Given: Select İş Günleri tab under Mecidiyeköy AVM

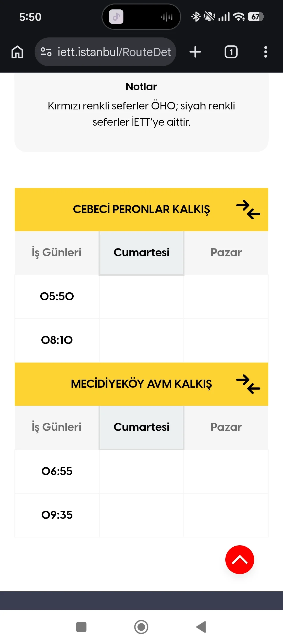Looking at the screenshot, I should (57, 427).
